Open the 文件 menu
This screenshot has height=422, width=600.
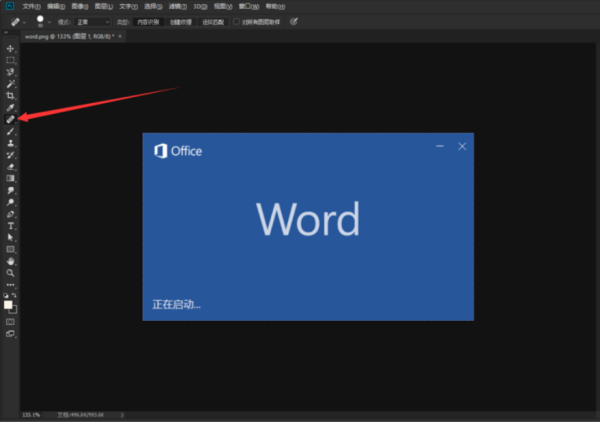click(x=31, y=7)
